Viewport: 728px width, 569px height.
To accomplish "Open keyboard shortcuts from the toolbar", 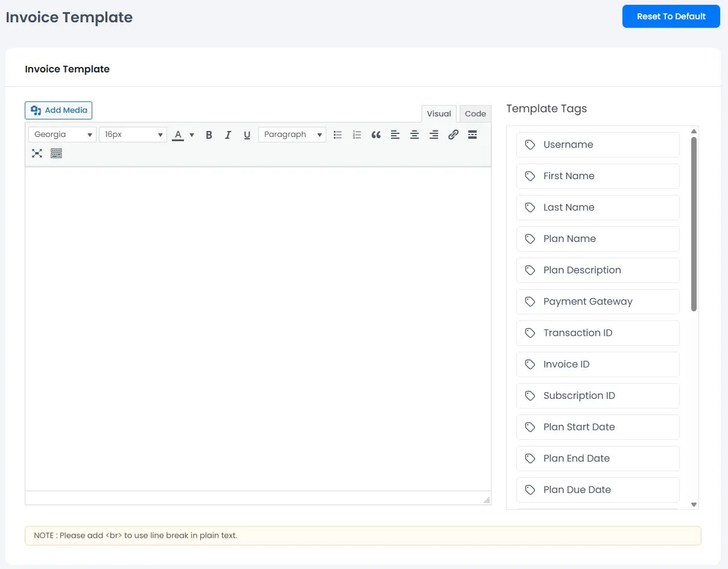I will pos(56,153).
